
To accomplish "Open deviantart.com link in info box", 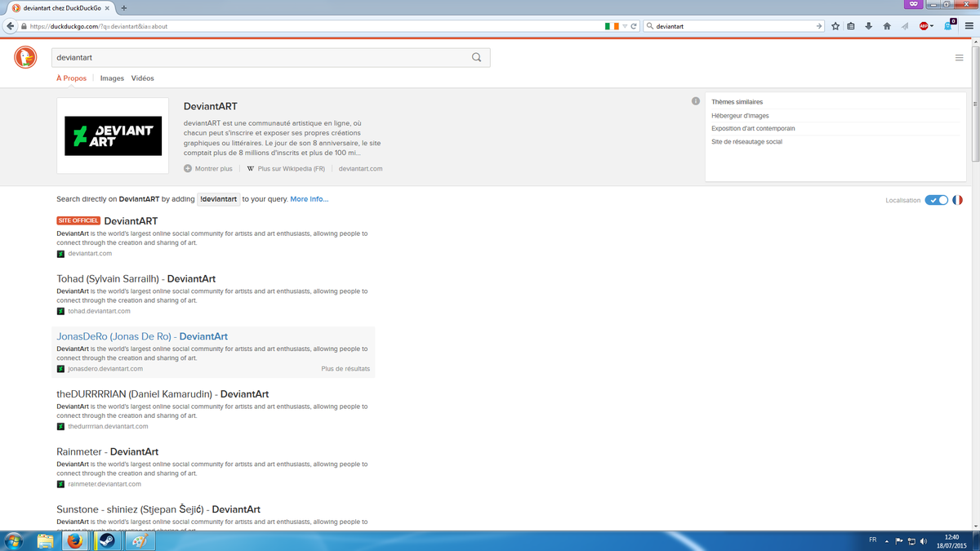I will click(x=360, y=169).
